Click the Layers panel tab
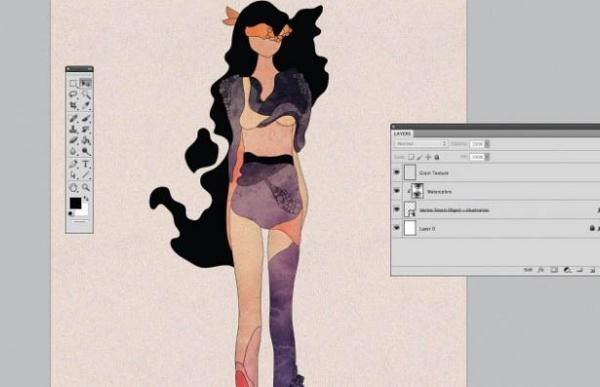600x387 pixels. tap(402, 134)
